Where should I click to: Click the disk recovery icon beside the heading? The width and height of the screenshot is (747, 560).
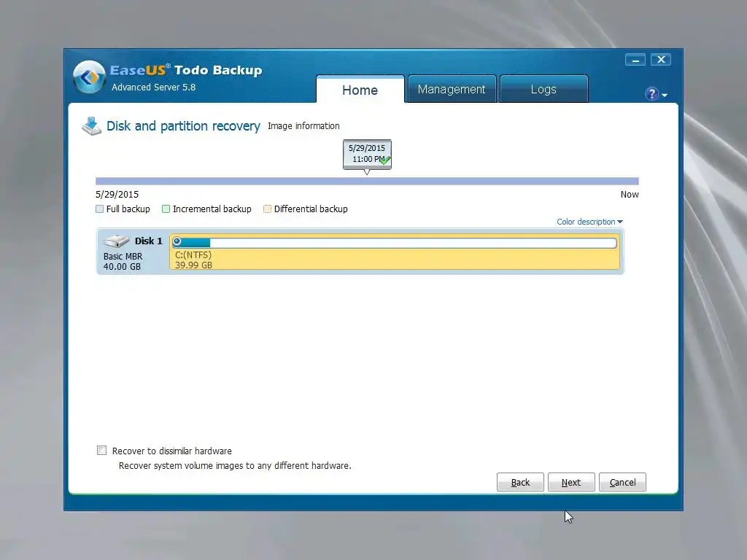tap(91, 126)
